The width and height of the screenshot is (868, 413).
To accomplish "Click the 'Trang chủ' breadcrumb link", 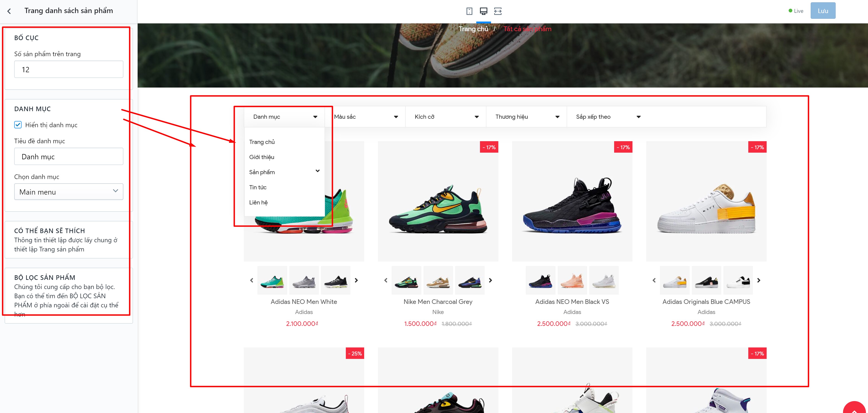I will tap(473, 29).
